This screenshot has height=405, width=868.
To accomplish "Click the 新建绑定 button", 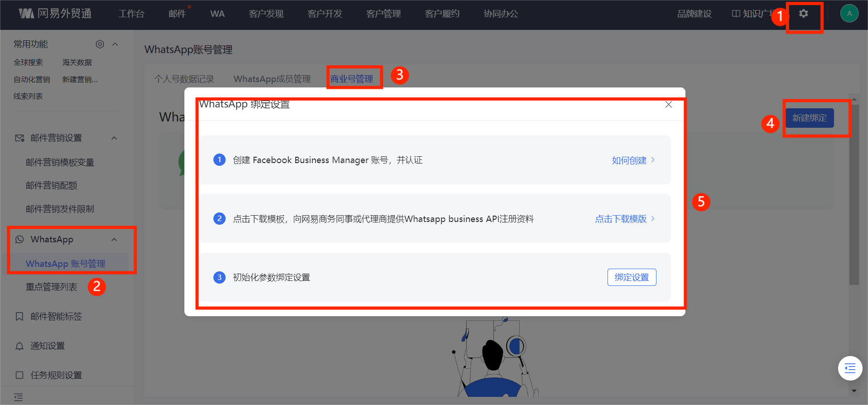I will click(809, 118).
